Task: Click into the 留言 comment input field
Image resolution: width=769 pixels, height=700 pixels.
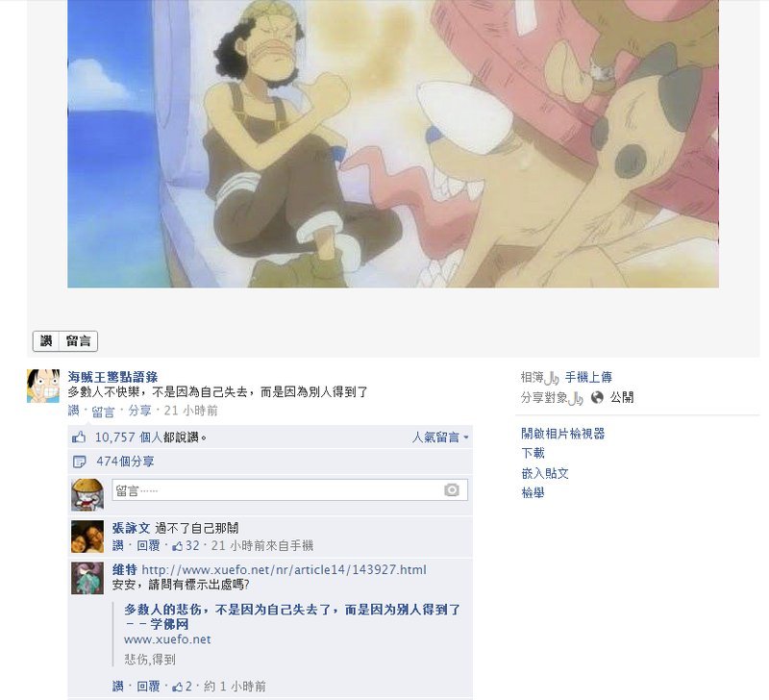Action: (289, 490)
